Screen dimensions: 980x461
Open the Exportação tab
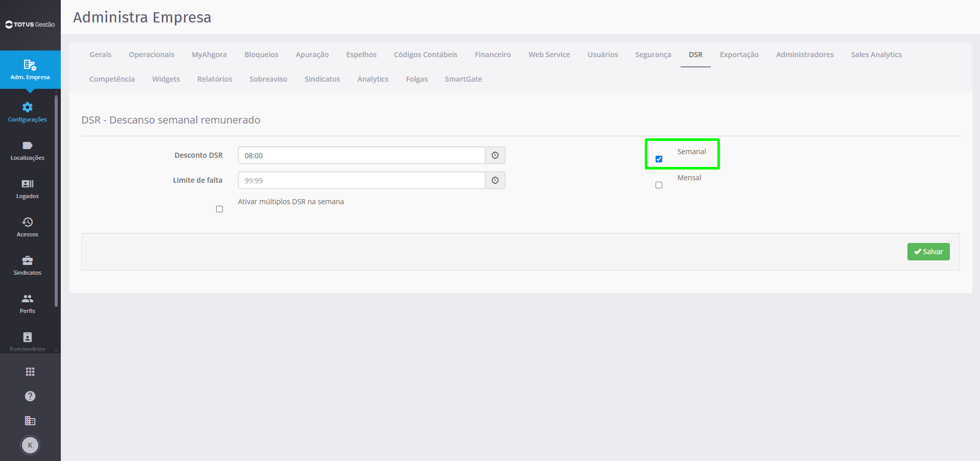[739, 55]
